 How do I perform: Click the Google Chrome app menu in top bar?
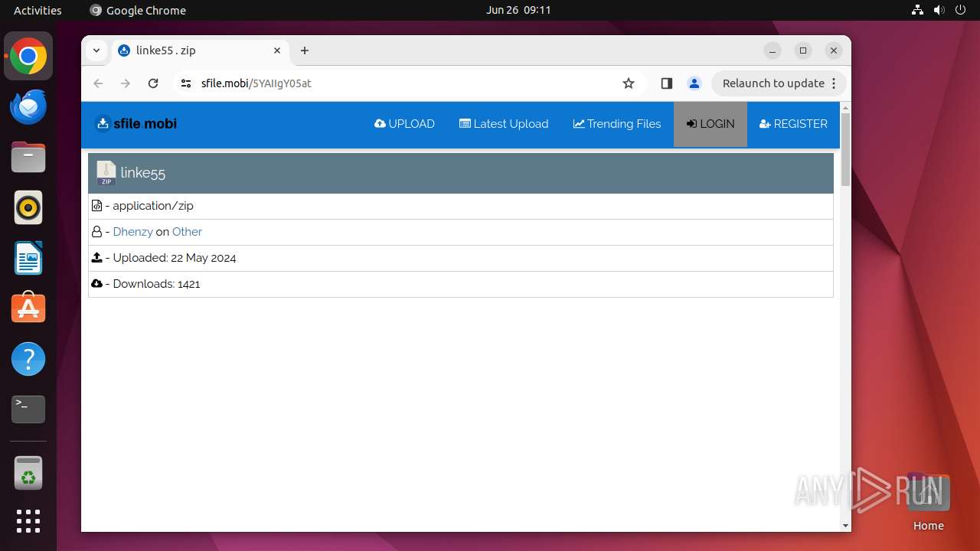tap(138, 10)
